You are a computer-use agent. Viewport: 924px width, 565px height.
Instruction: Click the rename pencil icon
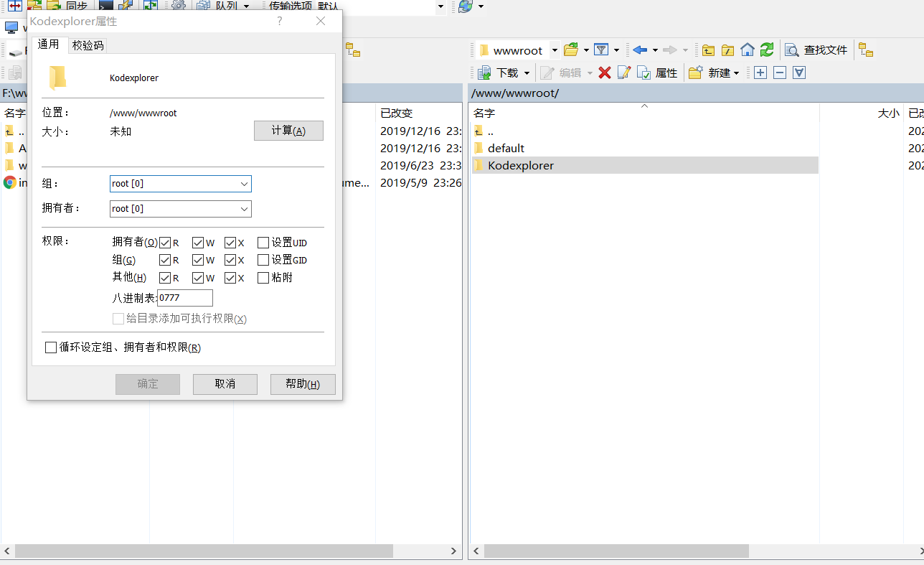623,73
